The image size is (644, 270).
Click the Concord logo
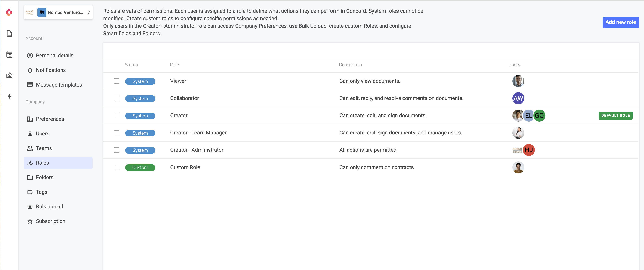(x=9, y=13)
